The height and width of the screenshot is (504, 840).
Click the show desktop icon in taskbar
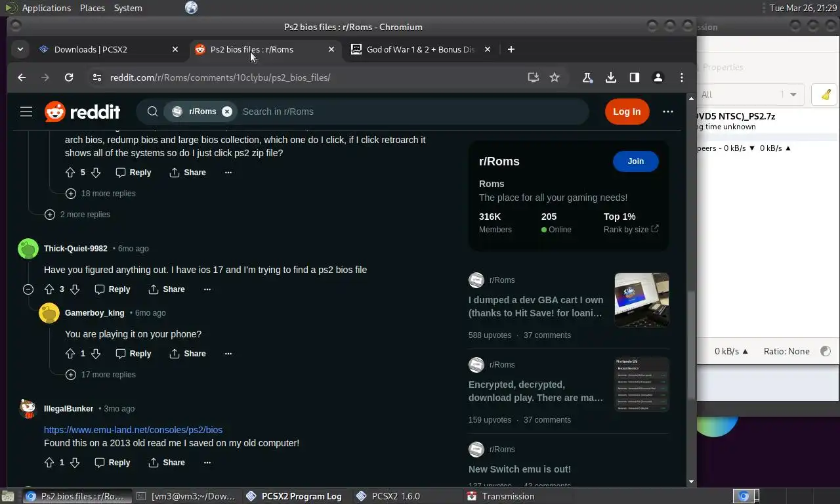coord(7,496)
